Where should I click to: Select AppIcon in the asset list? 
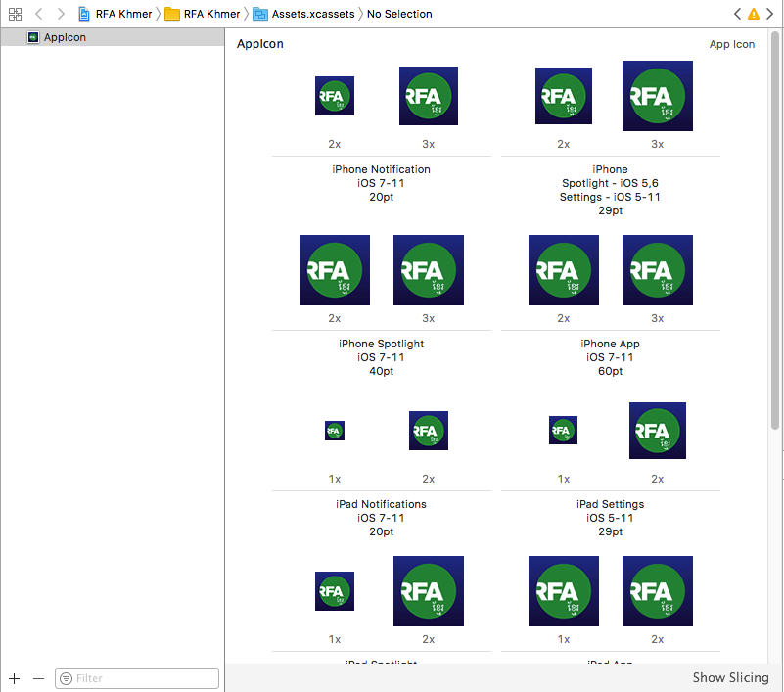(x=113, y=37)
